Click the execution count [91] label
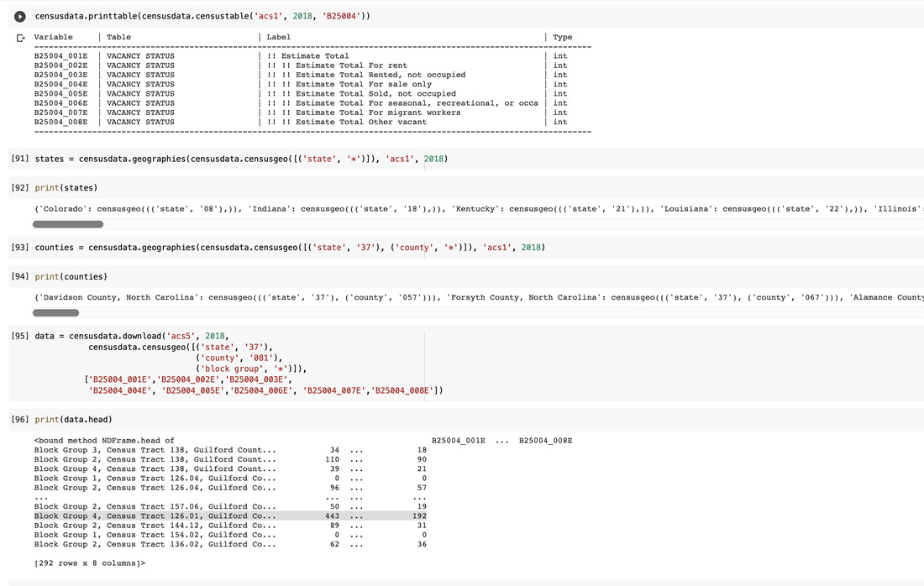This screenshot has width=924, height=586. point(20,159)
